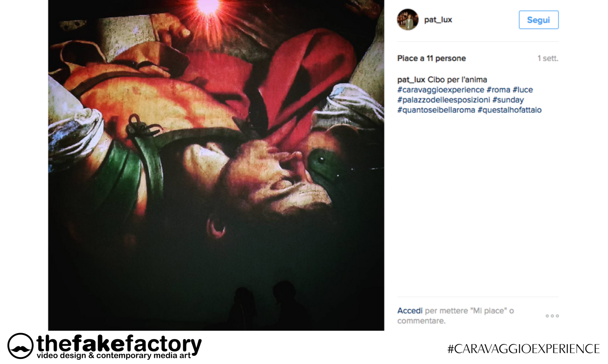Open the #luce hashtag
Screen dimensions: 608x364
[x=522, y=90]
